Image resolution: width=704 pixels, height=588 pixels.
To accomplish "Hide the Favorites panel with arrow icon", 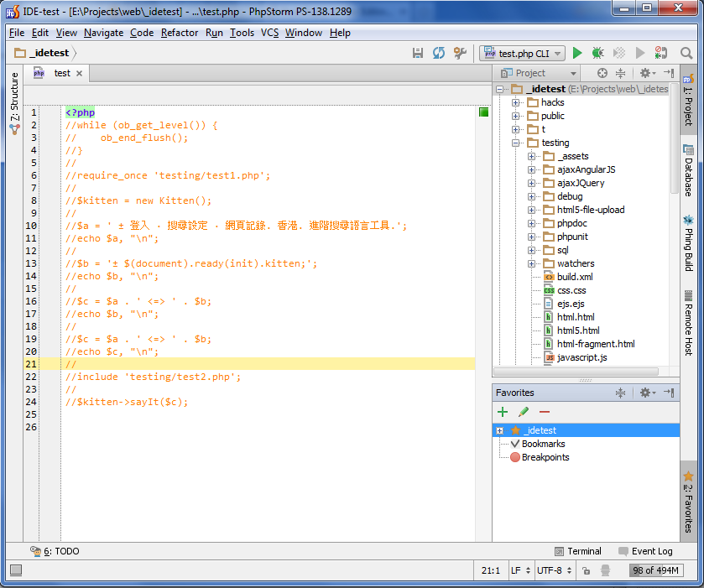I will click(669, 393).
